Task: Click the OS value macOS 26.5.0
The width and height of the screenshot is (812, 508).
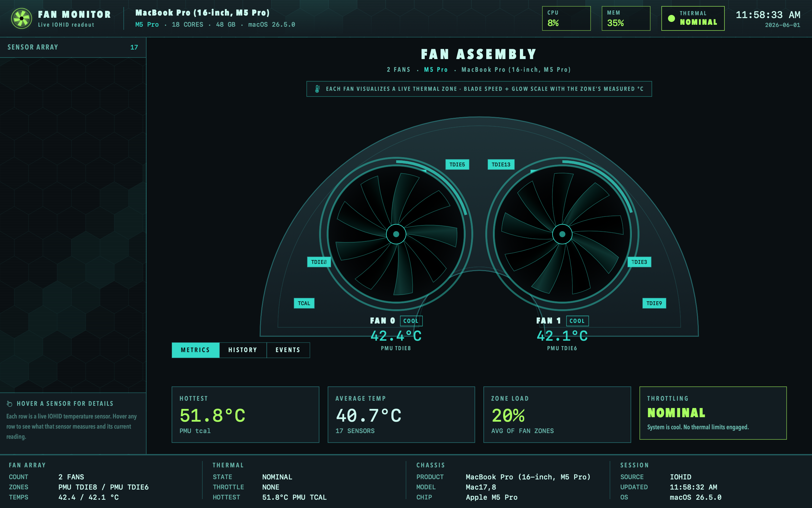Action: 696,497
